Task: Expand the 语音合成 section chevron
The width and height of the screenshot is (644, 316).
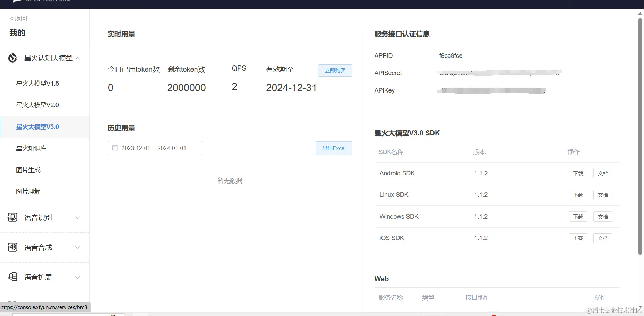Action: point(78,247)
